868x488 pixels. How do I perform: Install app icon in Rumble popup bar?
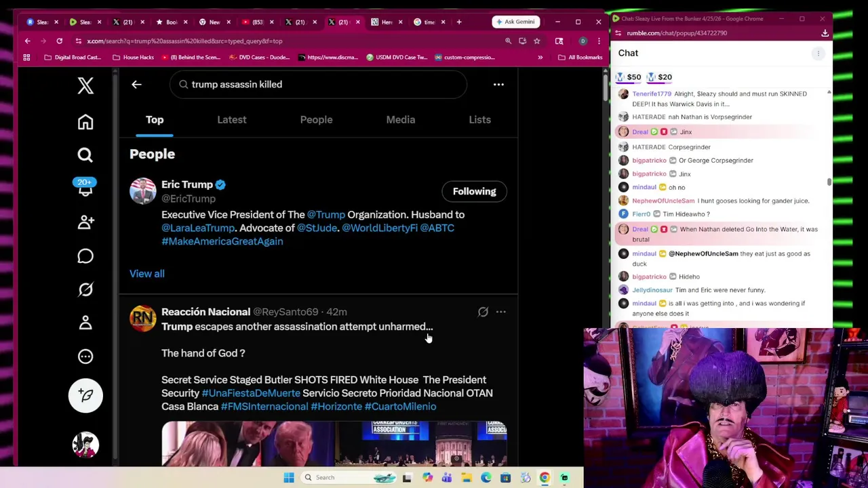(x=825, y=33)
